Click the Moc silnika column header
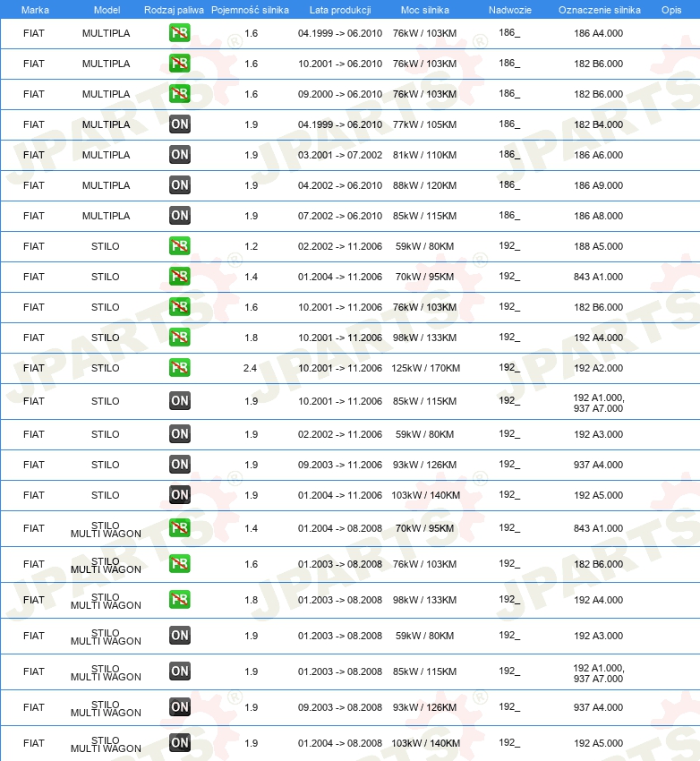 425,10
